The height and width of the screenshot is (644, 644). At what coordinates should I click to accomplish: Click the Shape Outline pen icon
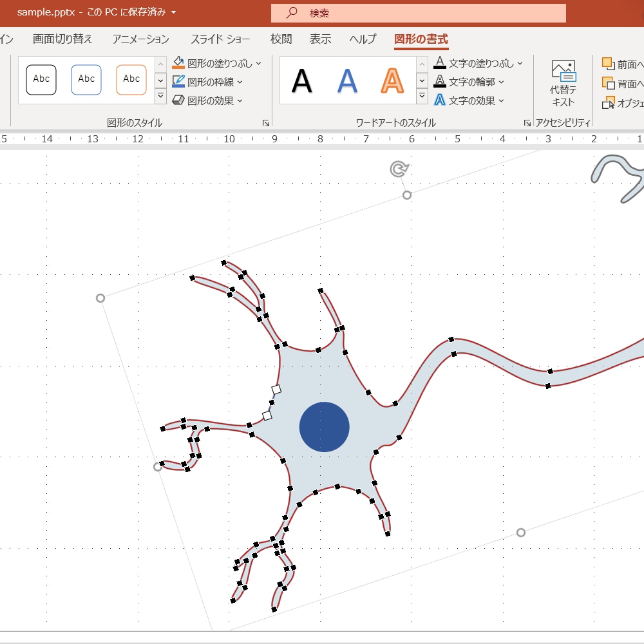(x=178, y=81)
